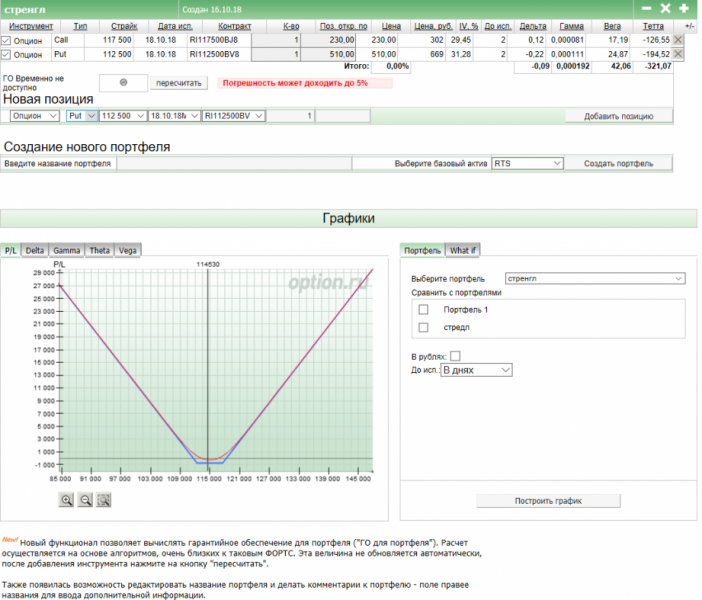Switch to the Gamma chart tab
This screenshot has height=600, width=702.
tap(67, 250)
